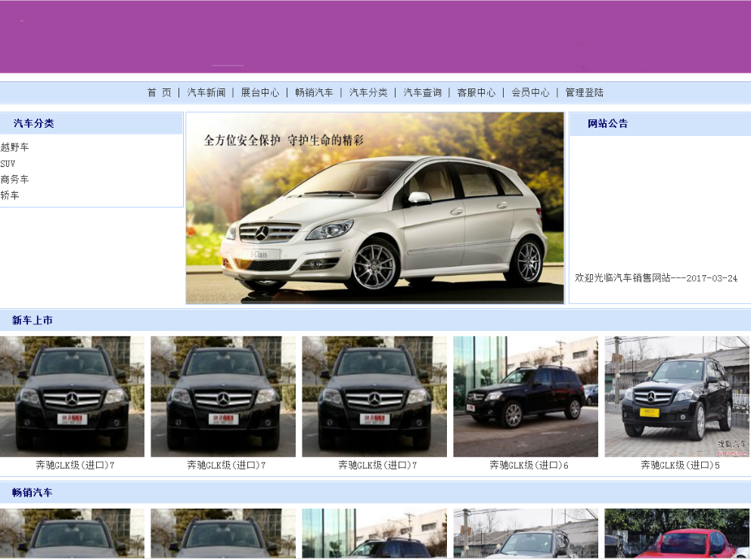The image size is (751, 560).
Task: Open the 奔驰GLK级(进口)6 car thumbnail
Action: pyautogui.click(x=526, y=396)
